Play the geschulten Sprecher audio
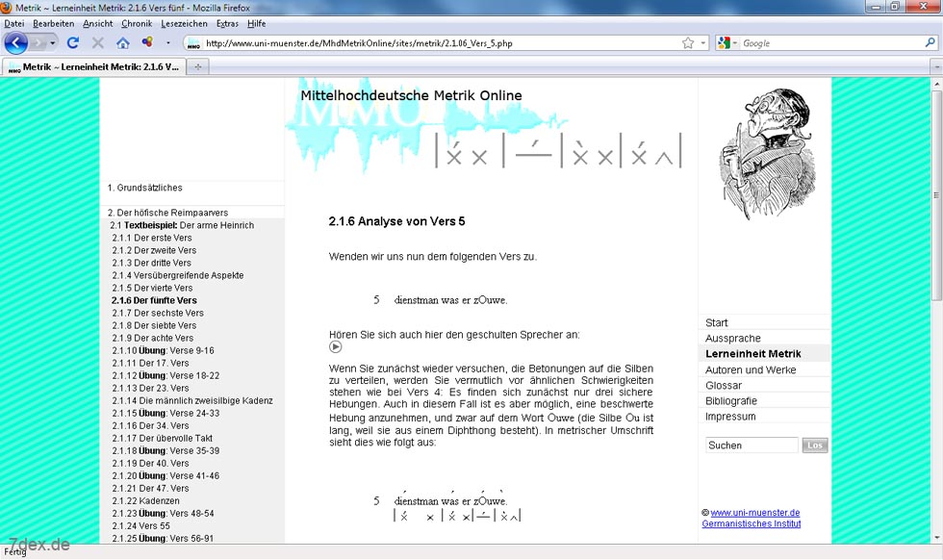The width and height of the screenshot is (943, 560). tap(336, 347)
